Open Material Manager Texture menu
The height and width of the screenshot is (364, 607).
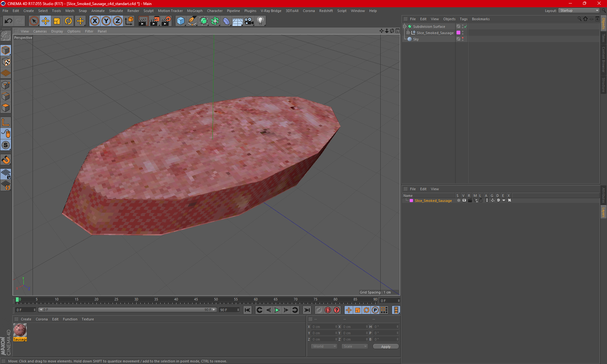pyautogui.click(x=88, y=319)
